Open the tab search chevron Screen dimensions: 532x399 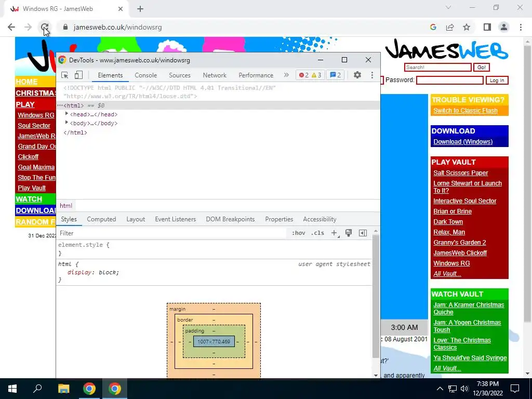coord(448,7)
